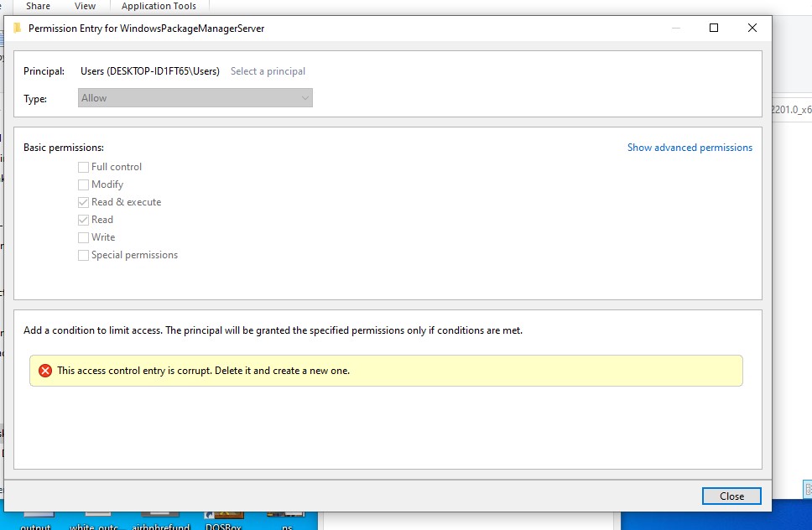Open the Application Tools ribbon tab
Screen dimensions: 812x530
point(159,6)
